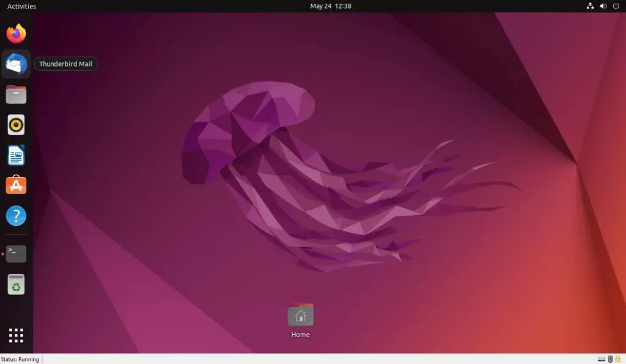Click the volume speaker icon
The width and height of the screenshot is (626, 364).
[603, 6]
